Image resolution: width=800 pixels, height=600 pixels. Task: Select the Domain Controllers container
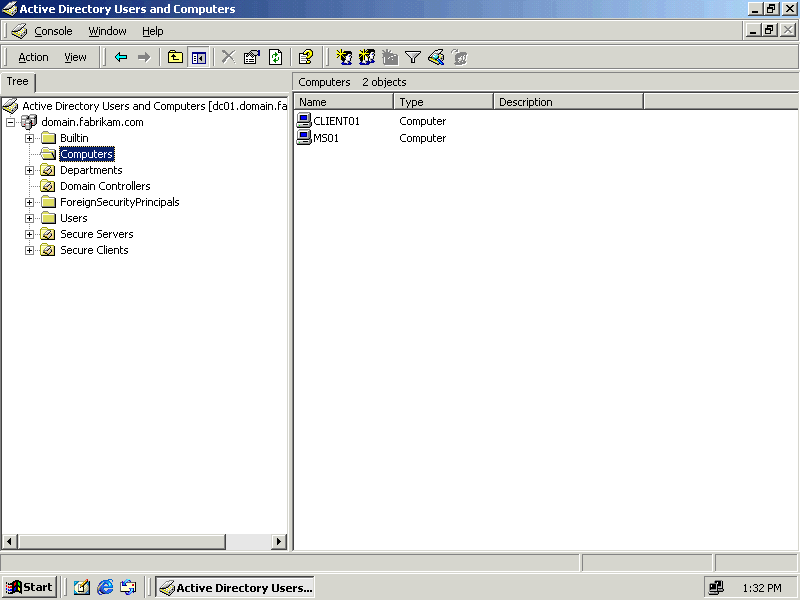tap(105, 186)
